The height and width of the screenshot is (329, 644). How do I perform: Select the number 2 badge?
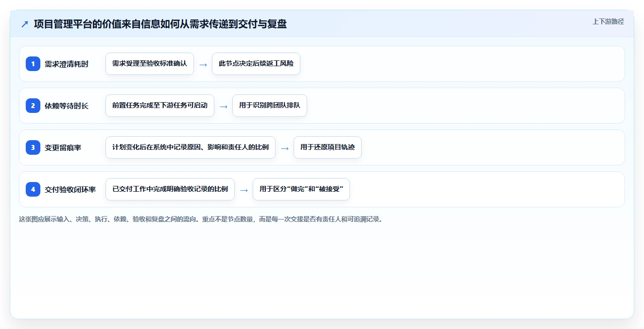pyautogui.click(x=33, y=106)
